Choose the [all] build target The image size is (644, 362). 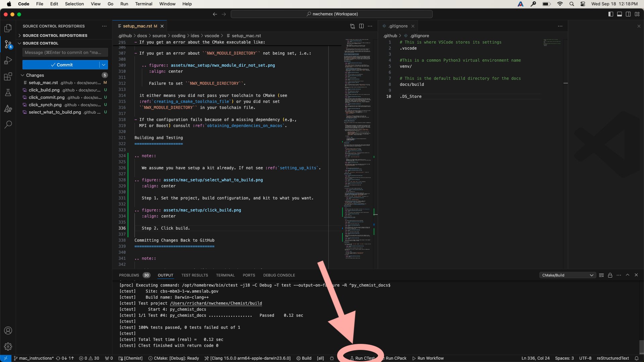point(320,358)
